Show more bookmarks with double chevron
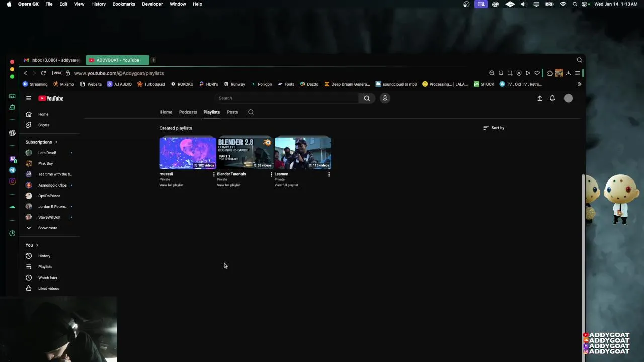The image size is (644, 362). [579, 84]
